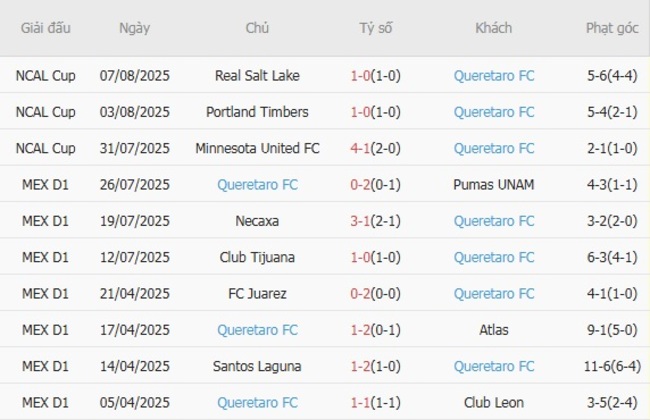Click Queretaro FC in the Real Salt Lake row
Image resolution: width=650 pixels, height=420 pixels.
[493, 75]
